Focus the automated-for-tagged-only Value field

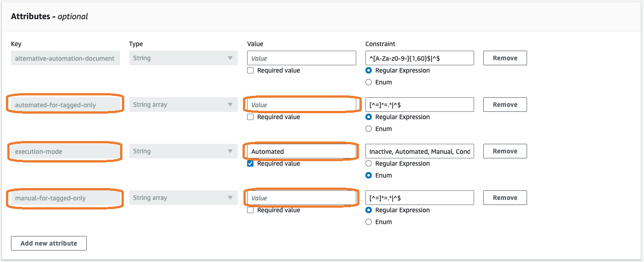click(301, 105)
